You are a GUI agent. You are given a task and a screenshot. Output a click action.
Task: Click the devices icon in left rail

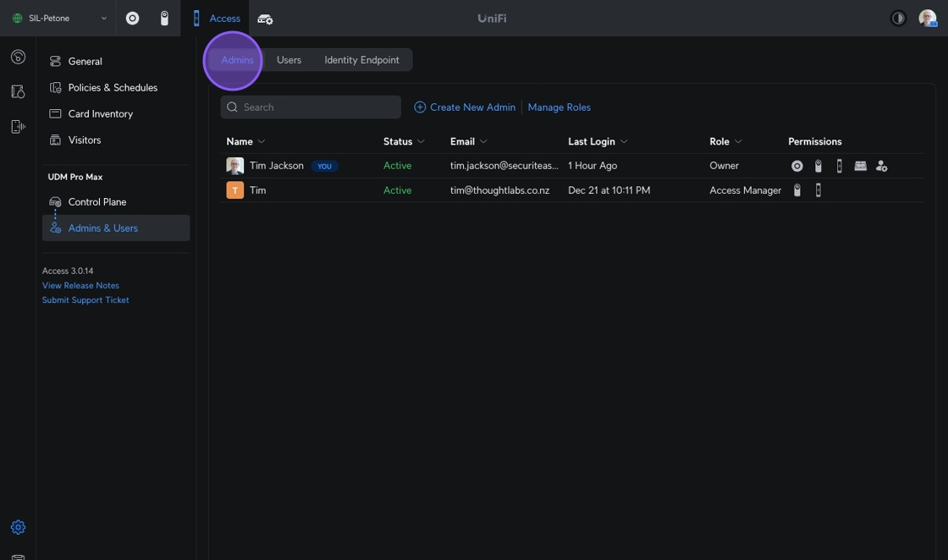click(x=18, y=91)
